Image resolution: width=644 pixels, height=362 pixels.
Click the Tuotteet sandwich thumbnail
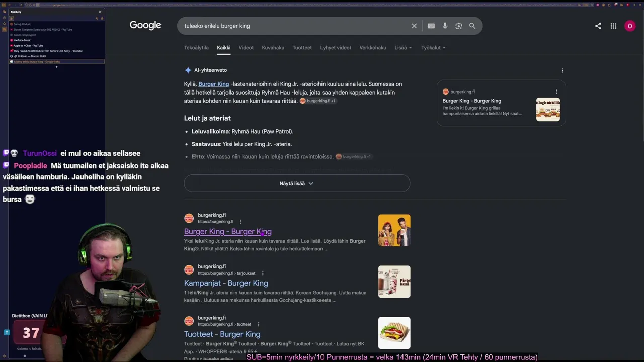[394, 333]
